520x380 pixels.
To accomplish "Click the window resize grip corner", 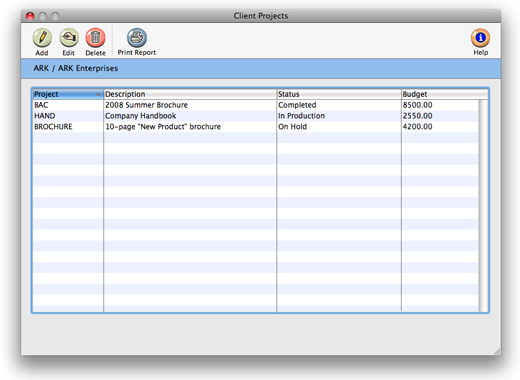I will [497, 351].
